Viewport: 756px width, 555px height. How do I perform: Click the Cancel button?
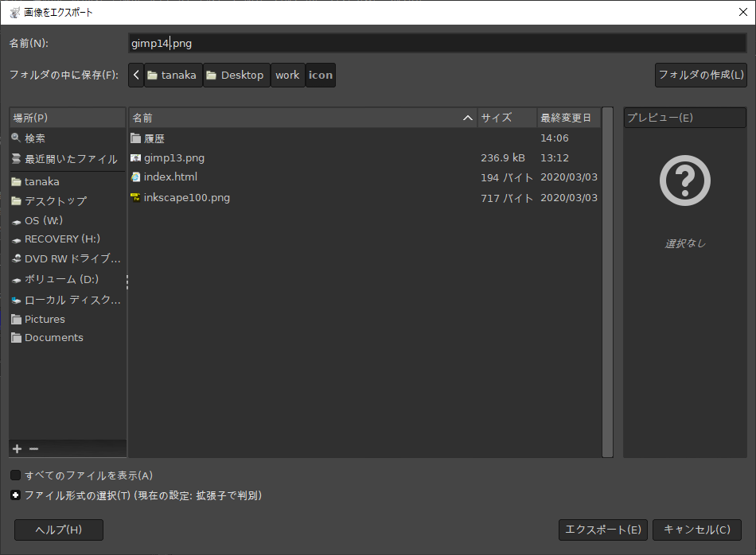696,530
